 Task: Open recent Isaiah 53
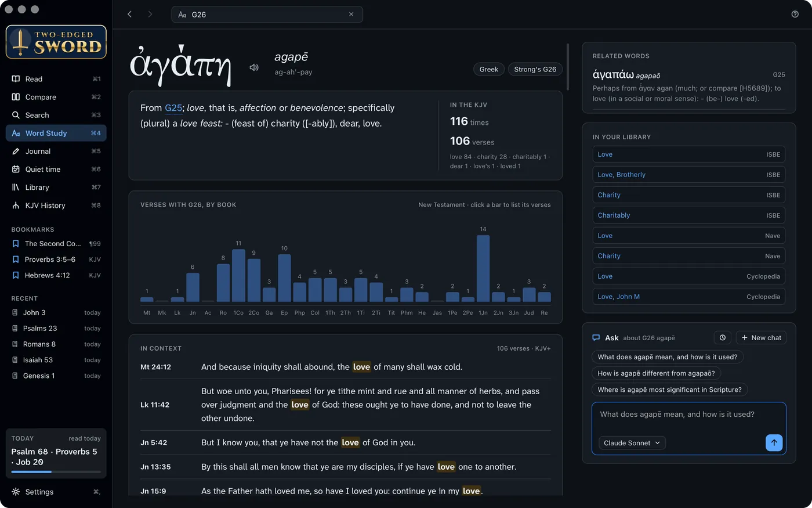click(56, 360)
